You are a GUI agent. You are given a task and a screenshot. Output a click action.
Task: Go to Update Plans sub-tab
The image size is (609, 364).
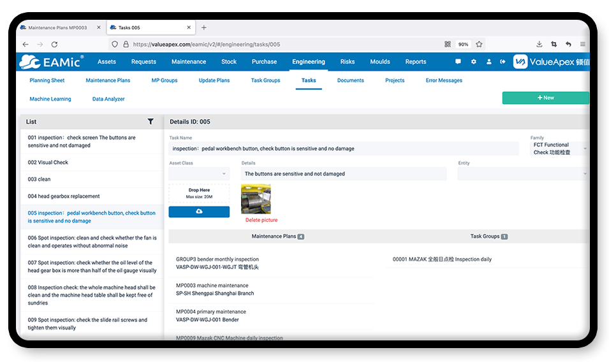[214, 80]
